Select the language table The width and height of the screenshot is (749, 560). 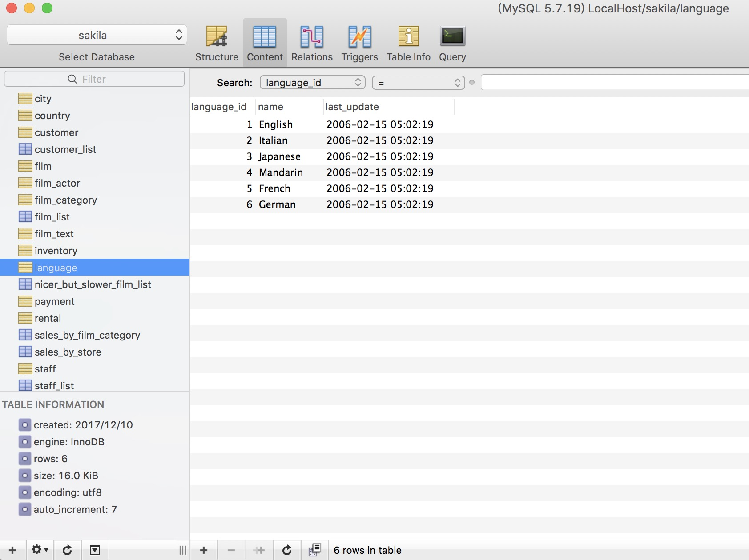(95, 268)
